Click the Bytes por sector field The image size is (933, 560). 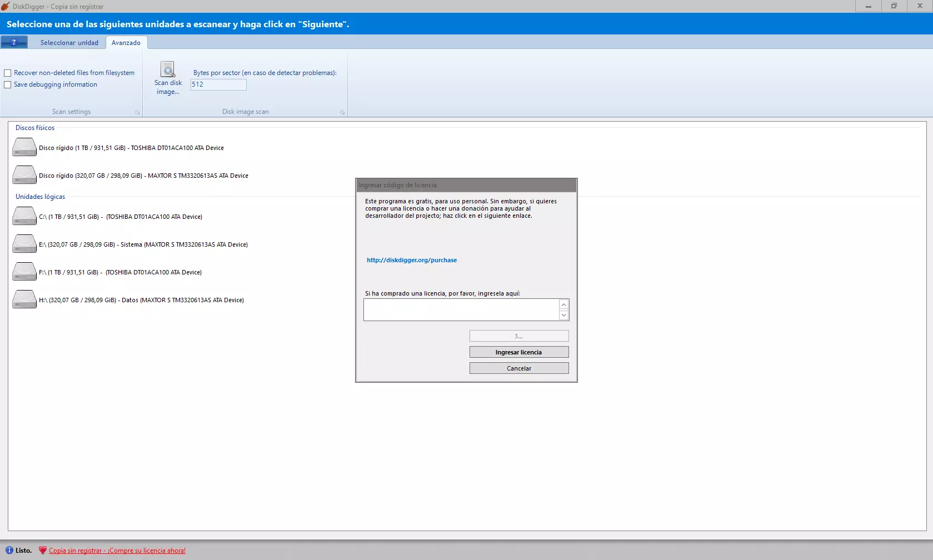[x=218, y=84]
